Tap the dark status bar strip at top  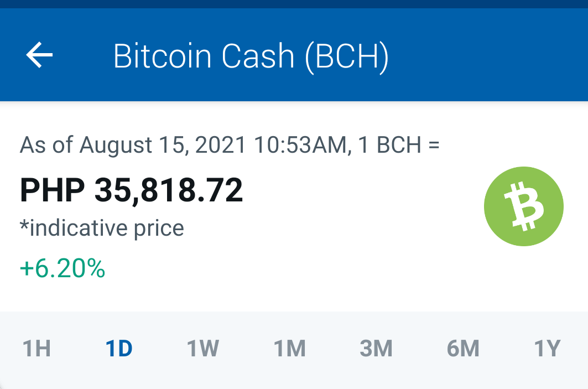294,4
